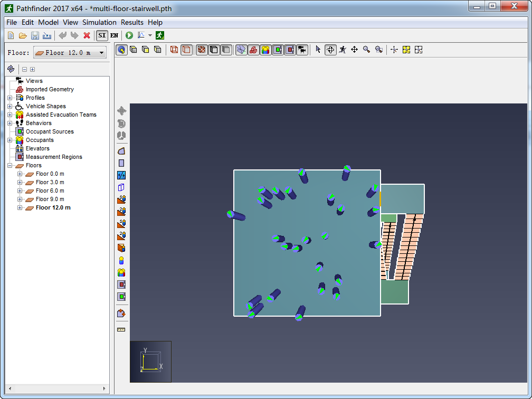Open the File menu
Screen dimensions: 532x399
tap(12, 22)
